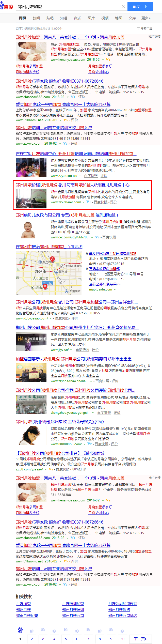Open first 月嫂培训中心 sublink

(x=99, y=72)
